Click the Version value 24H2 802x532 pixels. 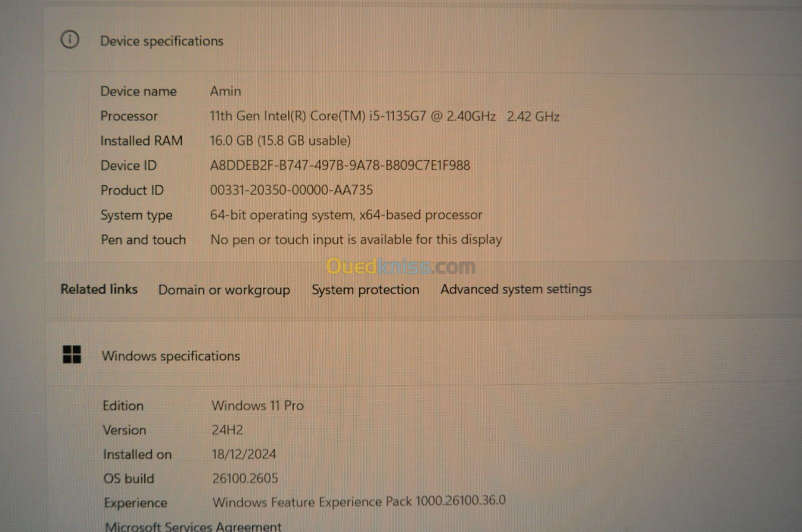click(227, 430)
